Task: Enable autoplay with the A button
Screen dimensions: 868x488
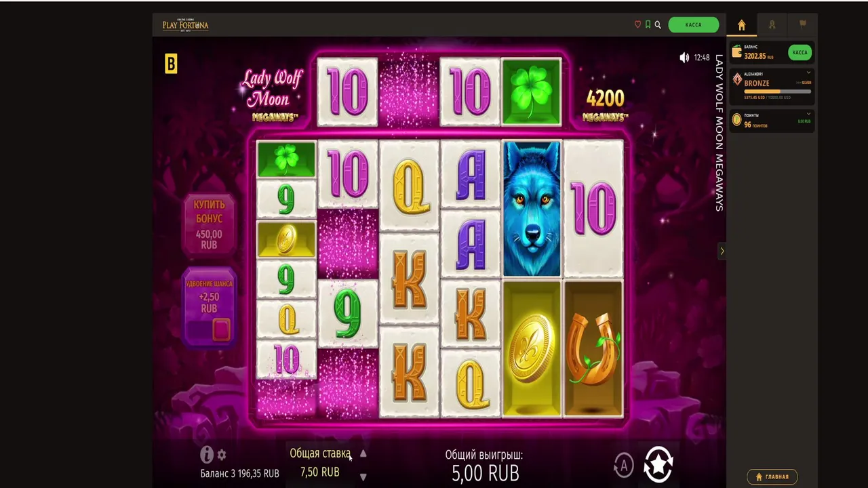Action: 624,465
